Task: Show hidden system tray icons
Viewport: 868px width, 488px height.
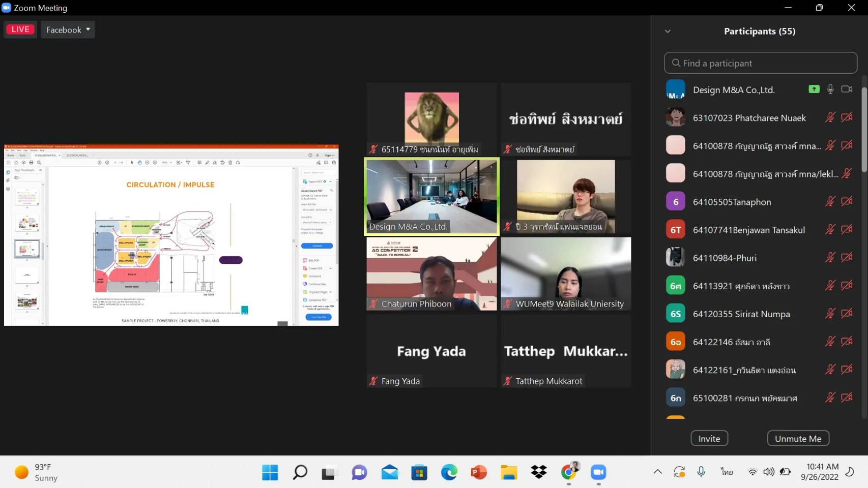Action: (657, 472)
